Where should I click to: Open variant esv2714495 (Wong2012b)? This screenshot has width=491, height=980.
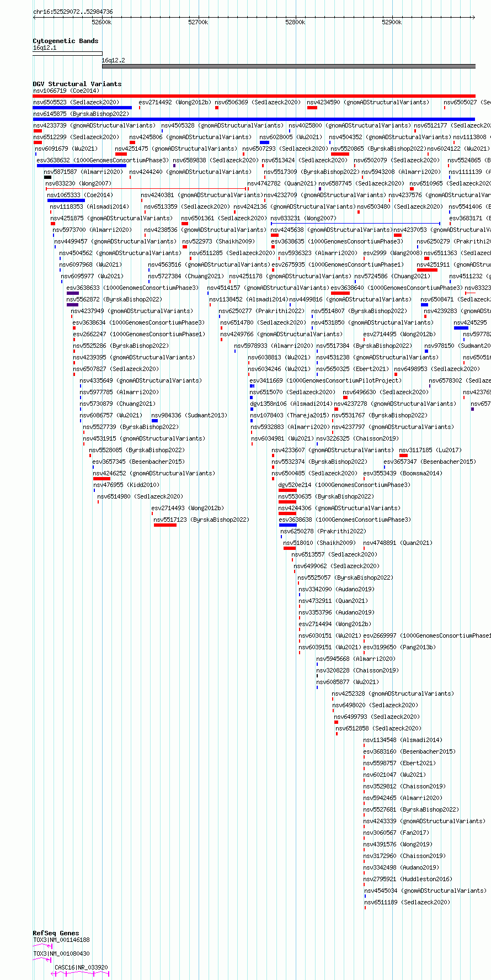point(399,334)
